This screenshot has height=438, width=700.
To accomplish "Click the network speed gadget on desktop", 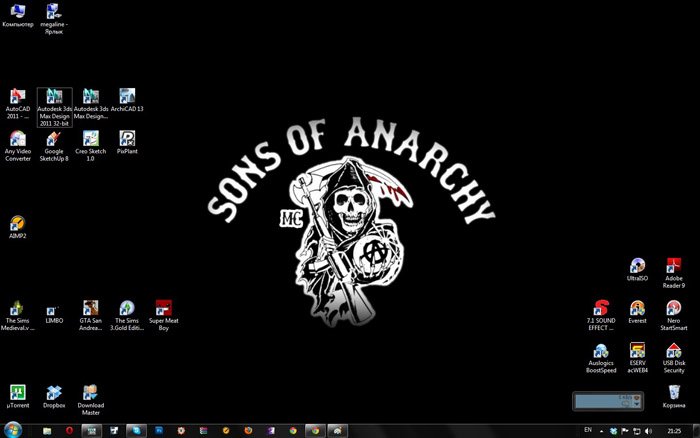I will [607, 401].
